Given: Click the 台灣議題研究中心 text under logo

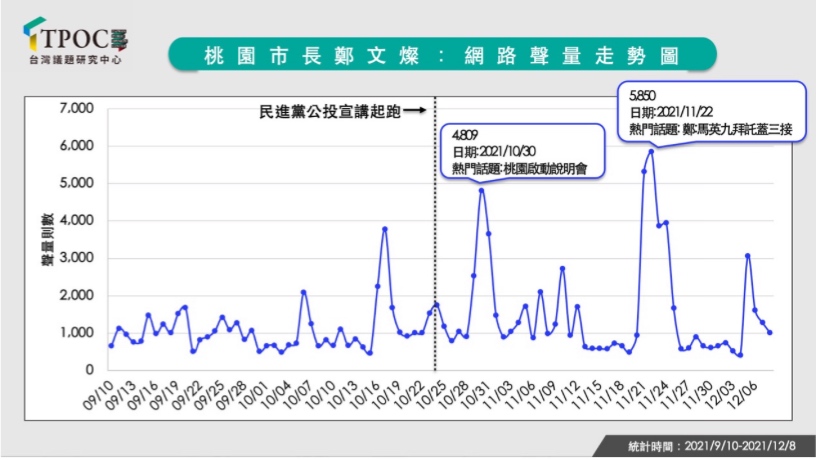Looking at the screenshot, I should click(77, 63).
